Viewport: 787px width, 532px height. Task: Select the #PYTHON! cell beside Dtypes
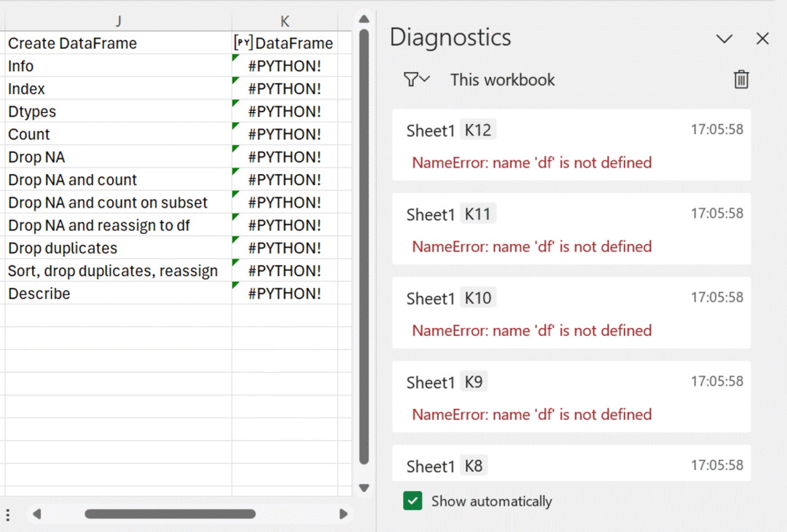(285, 112)
